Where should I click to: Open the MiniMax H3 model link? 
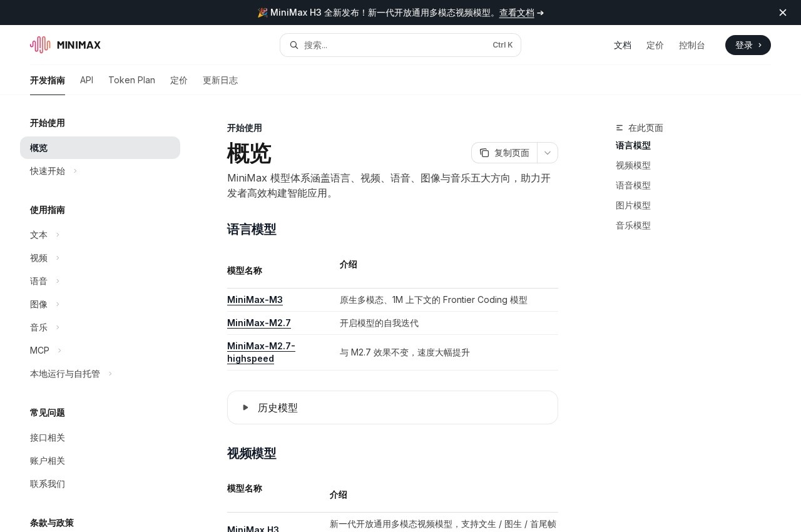click(253, 529)
